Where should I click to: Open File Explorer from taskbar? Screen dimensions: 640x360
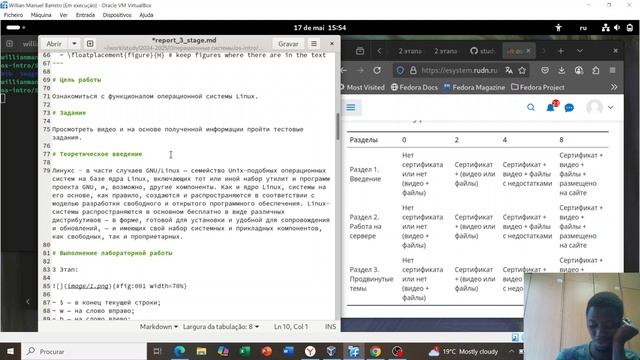click(201, 351)
